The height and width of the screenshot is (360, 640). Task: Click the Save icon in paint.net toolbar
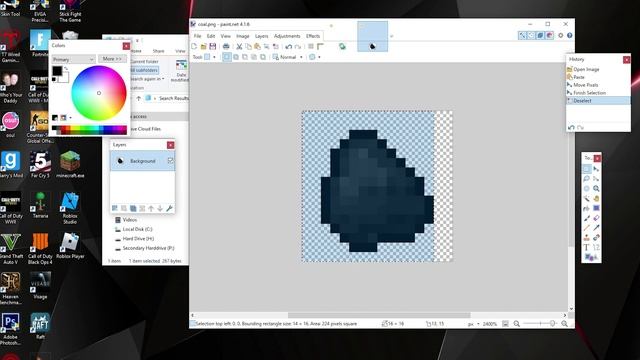tap(213, 47)
